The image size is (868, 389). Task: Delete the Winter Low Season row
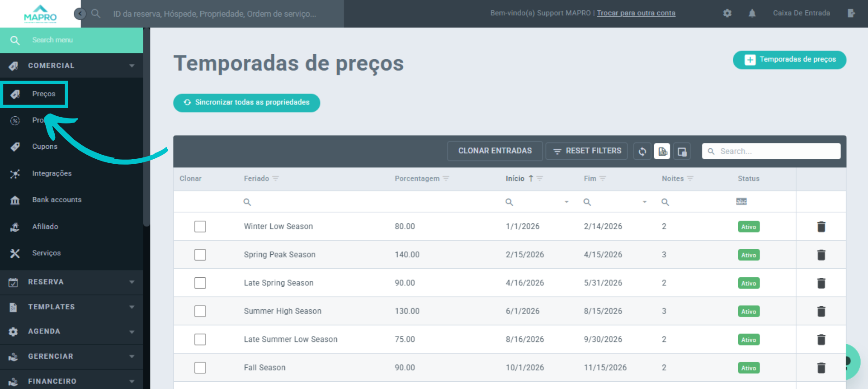click(x=821, y=227)
